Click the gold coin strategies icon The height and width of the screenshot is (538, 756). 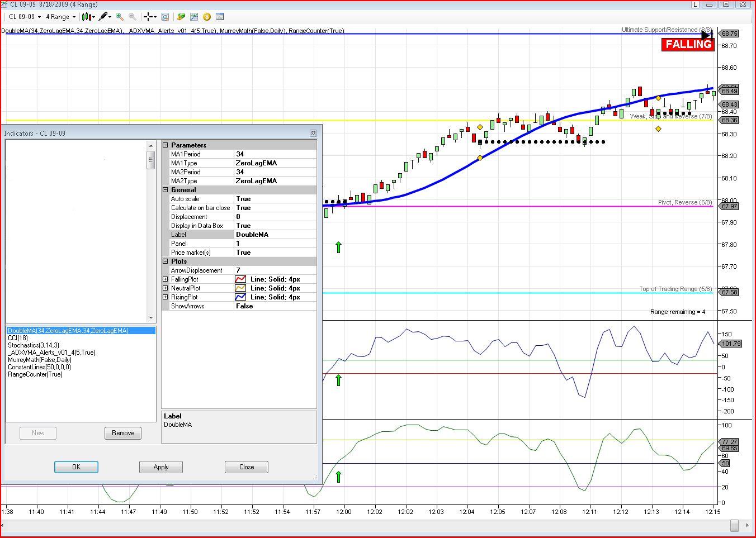207,17
